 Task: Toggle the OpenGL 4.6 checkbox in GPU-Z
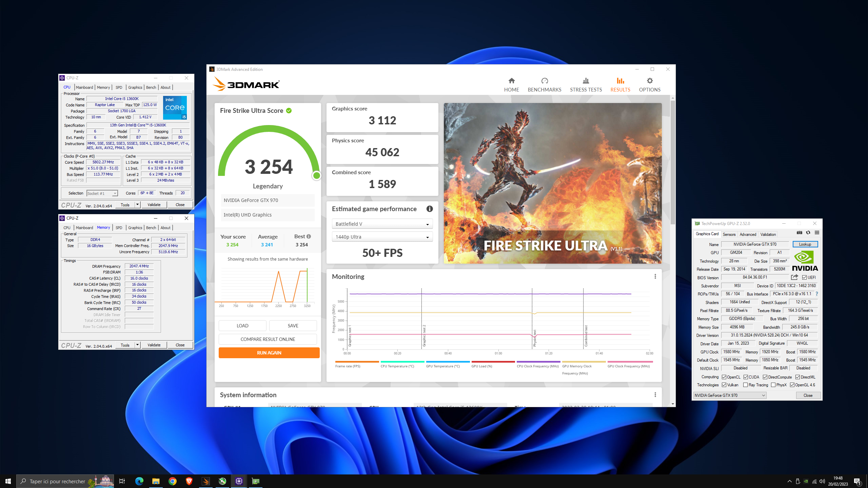792,385
